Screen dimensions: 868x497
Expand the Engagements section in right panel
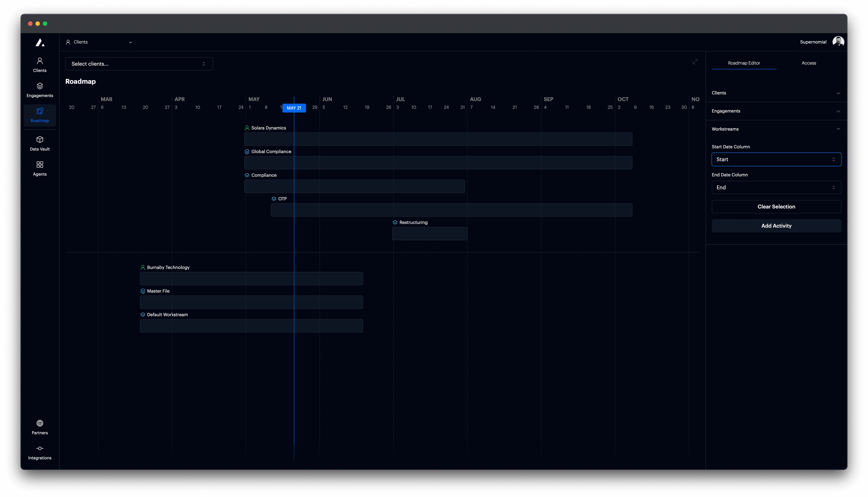839,111
